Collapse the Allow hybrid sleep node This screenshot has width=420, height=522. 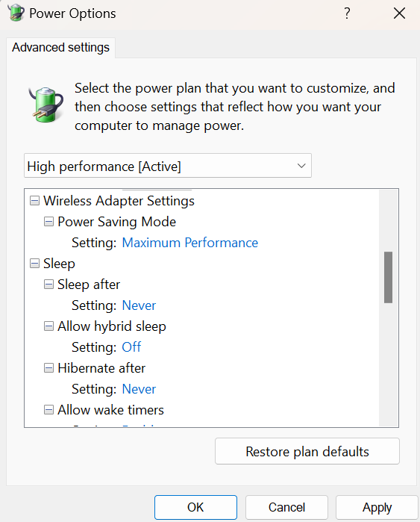tap(48, 326)
